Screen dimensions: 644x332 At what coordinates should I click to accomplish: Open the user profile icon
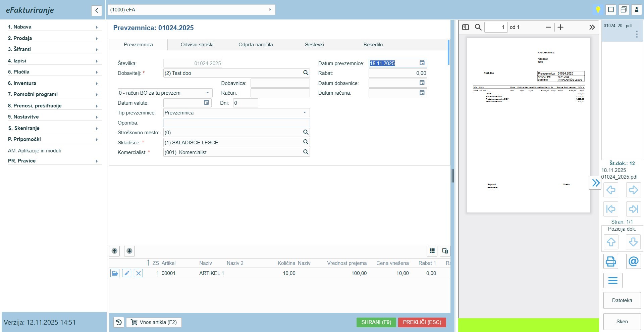(x=637, y=10)
